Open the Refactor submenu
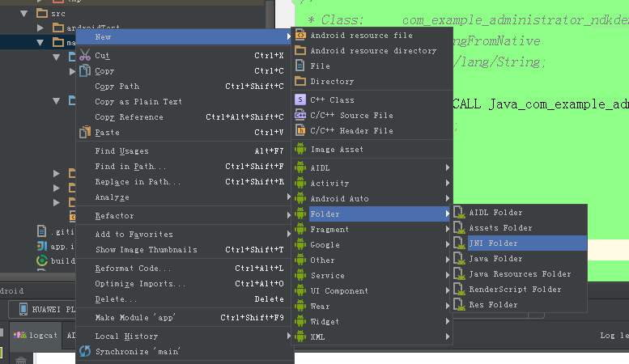This screenshot has height=364, width=629. [114, 216]
